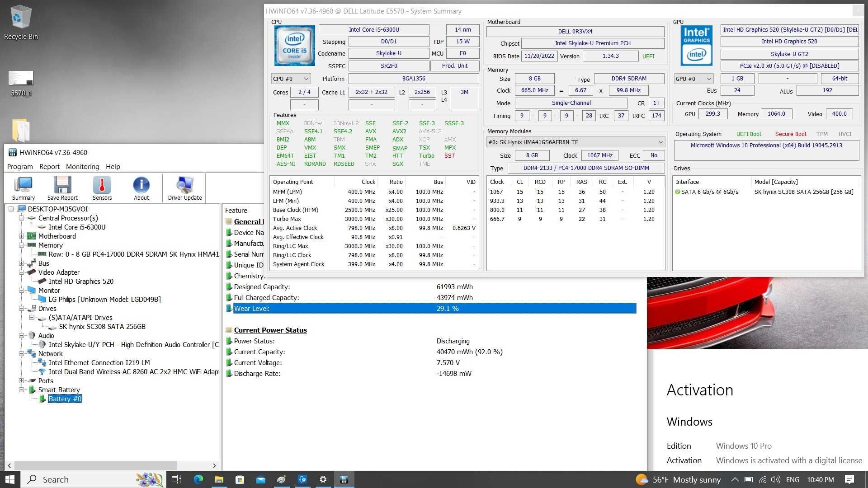This screenshot has width=868, height=488.
Task: Open the 5570_1 desktop file
Action: 21,84
